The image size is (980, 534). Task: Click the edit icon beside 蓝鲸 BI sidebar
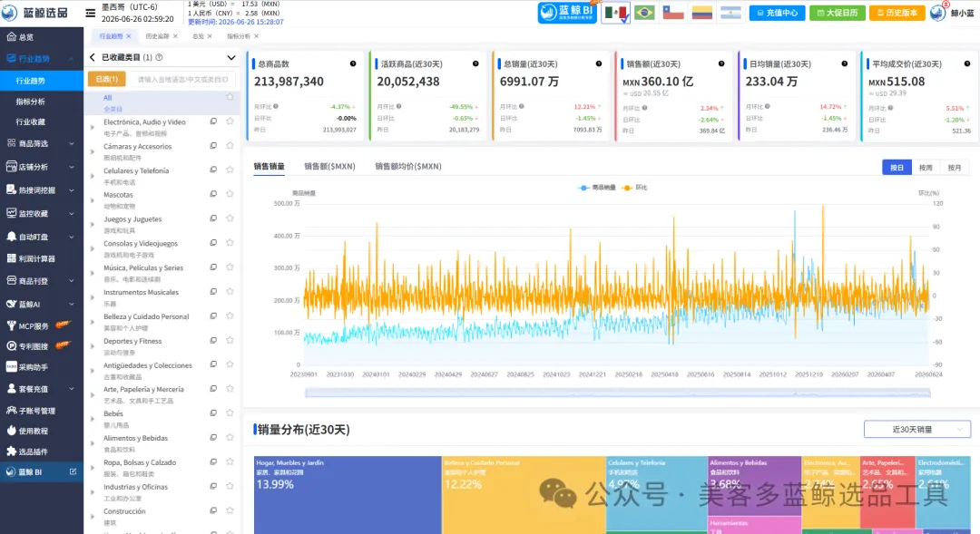coord(73,471)
